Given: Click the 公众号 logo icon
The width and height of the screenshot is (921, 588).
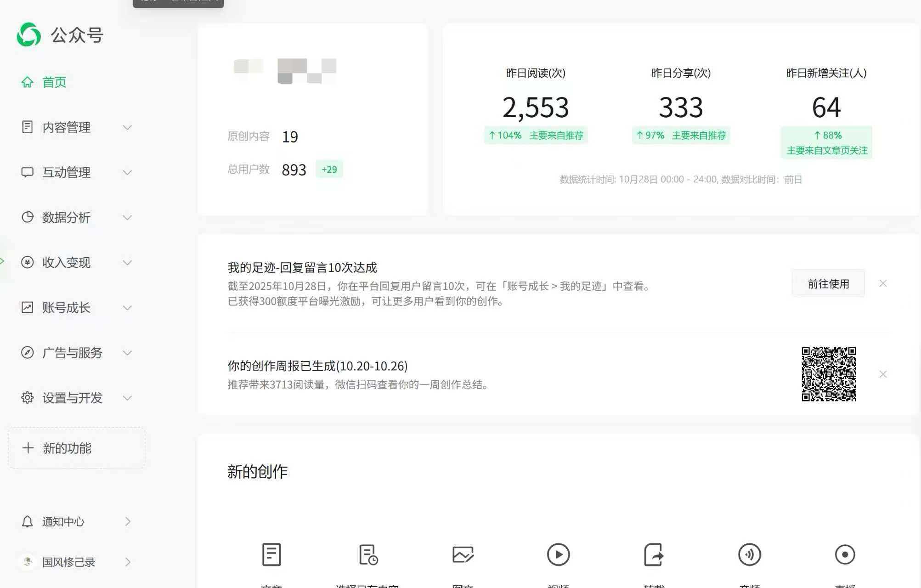Looking at the screenshot, I should (29, 35).
